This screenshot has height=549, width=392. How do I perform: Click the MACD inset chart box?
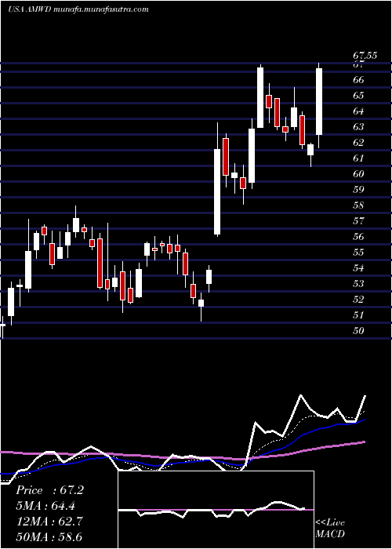216,510
